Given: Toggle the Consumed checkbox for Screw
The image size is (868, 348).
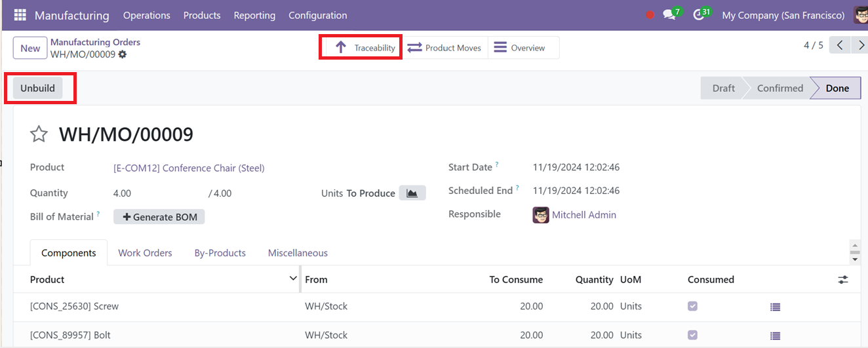Looking at the screenshot, I should coord(692,306).
